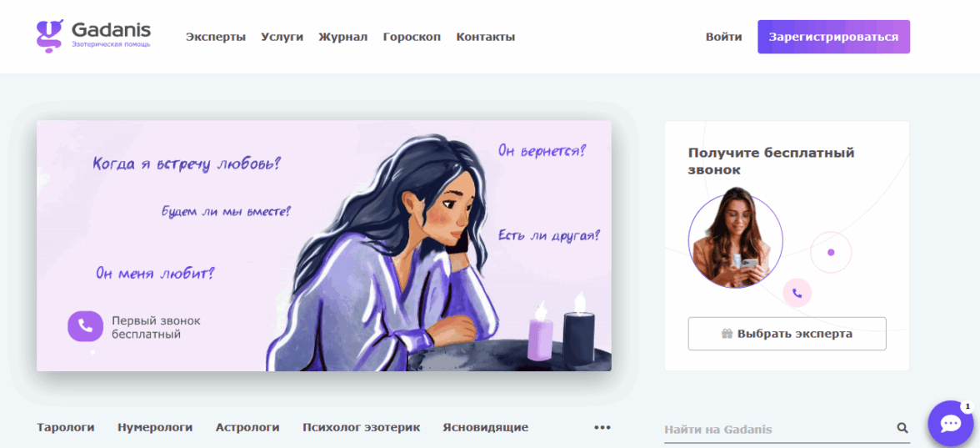
Task: Focus the Найти на Gadanis search field
Action: [x=778, y=429]
